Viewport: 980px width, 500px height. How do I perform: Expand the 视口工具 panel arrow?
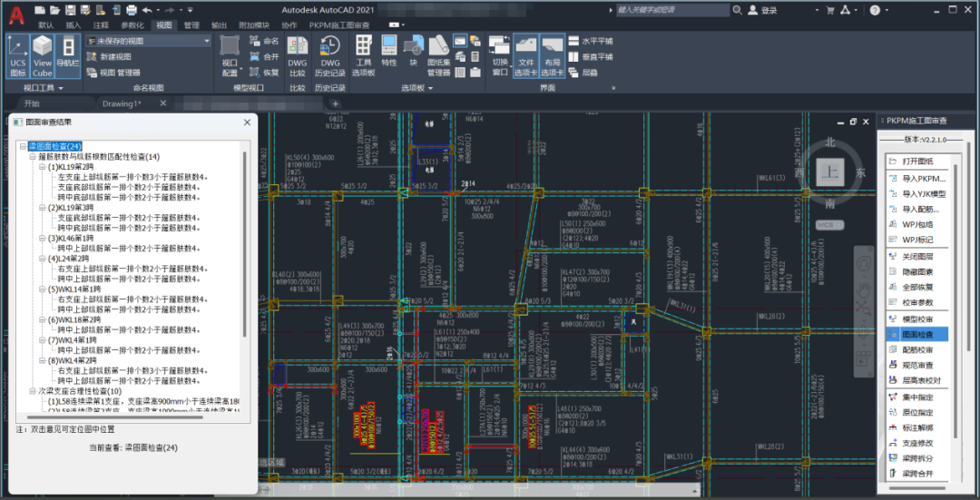click(62, 88)
